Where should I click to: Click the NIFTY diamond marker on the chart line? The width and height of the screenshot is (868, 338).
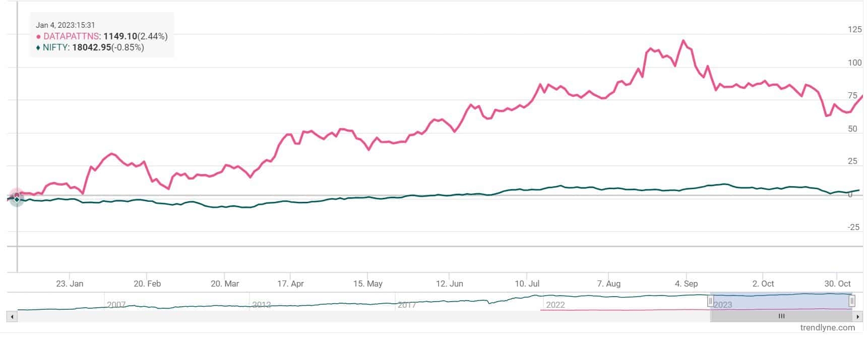(17, 200)
